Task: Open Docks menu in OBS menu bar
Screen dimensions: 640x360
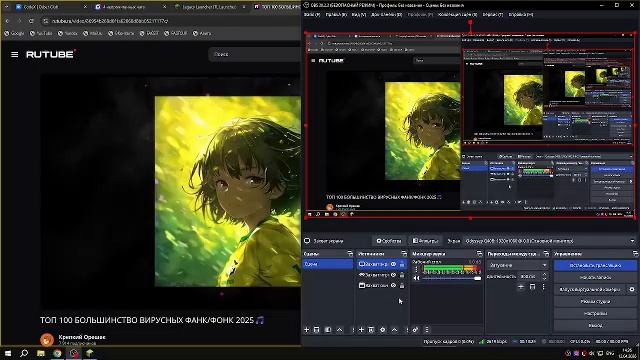Action: tap(386, 14)
